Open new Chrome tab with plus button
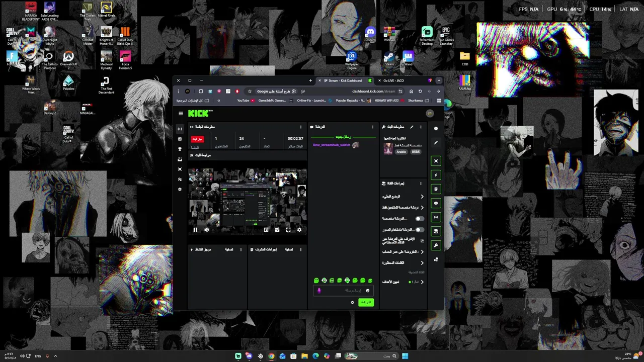This screenshot has width=644, height=362. 310,80
